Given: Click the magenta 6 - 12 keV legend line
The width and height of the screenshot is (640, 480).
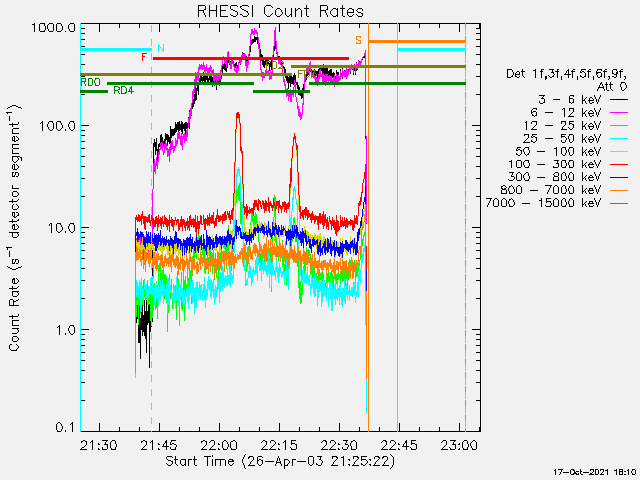Looking at the screenshot, I should point(617,113).
